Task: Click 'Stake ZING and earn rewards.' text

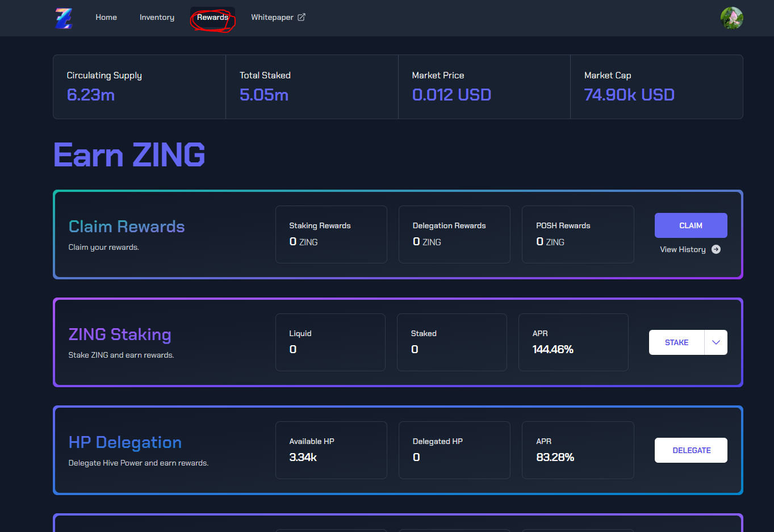Action: click(x=122, y=355)
